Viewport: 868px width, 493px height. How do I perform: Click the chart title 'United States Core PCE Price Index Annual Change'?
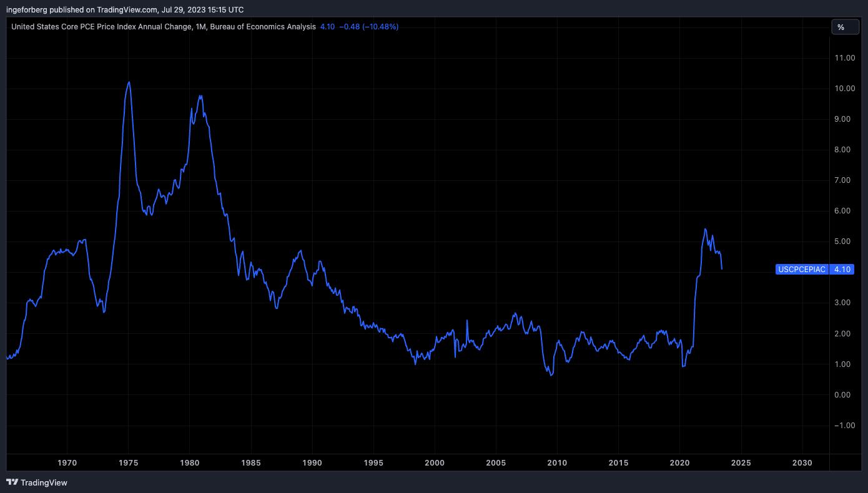101,27
